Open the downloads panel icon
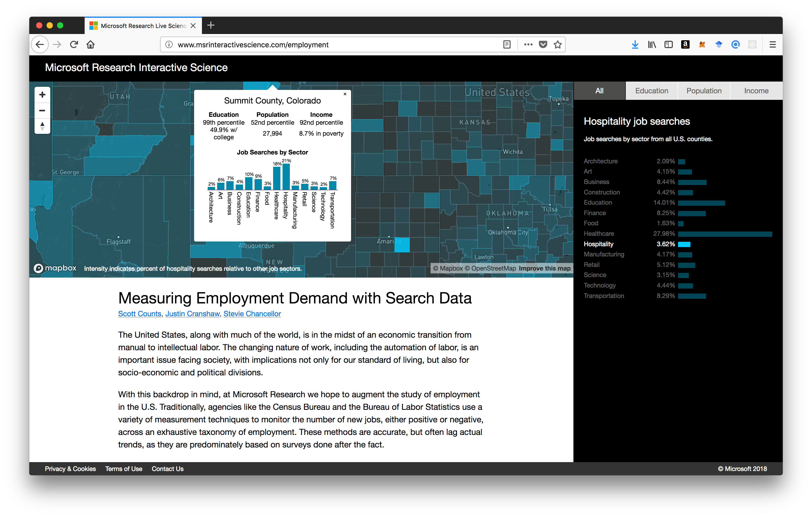Viewport: 812px width, 517px height. 635,44
